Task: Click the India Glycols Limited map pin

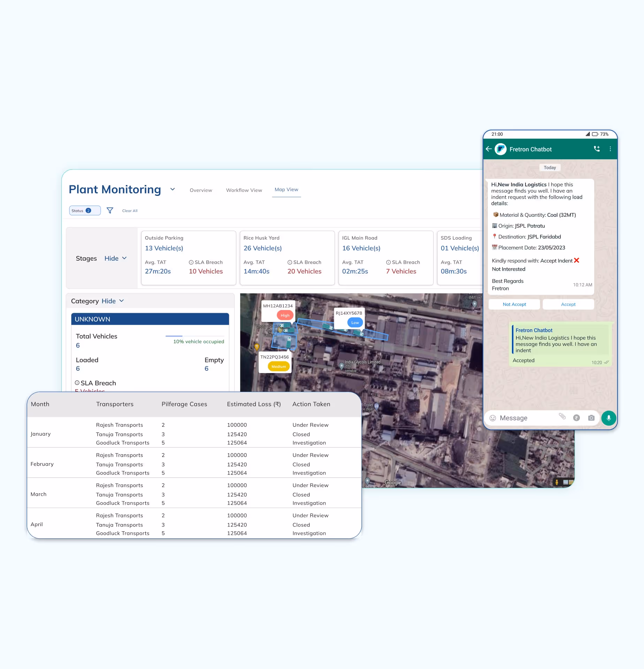Action: (x=342, y=366)
